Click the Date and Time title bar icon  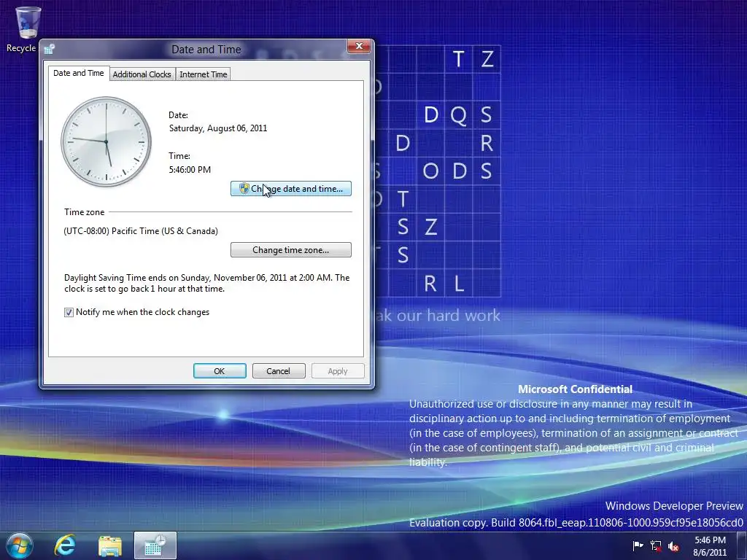[x=50, y=49]
